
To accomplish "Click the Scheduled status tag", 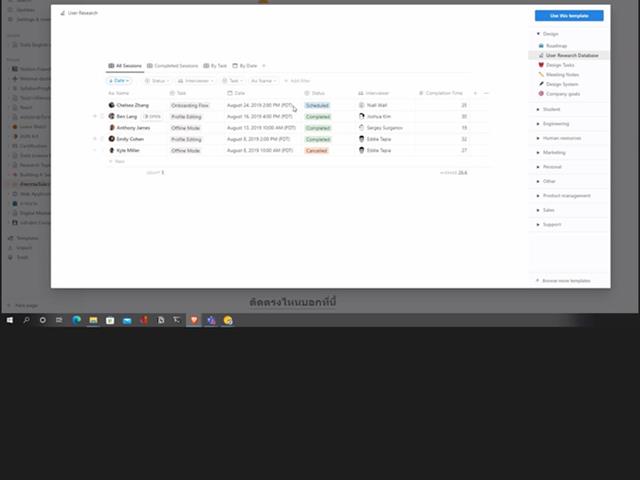I will (317, 105).
